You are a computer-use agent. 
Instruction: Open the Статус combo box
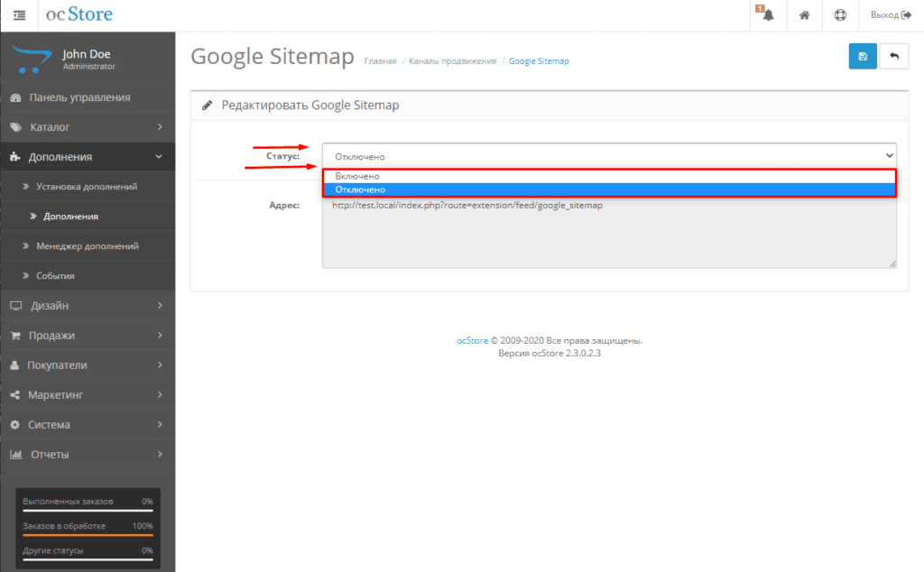[609, 154]
